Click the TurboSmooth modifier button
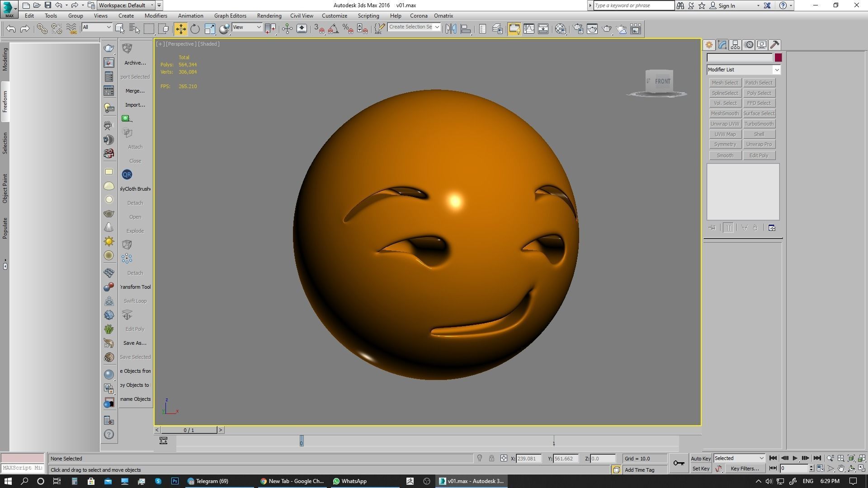Image resolution: width=868 pixels, height=488 pixels. click(x=759, y=124)
